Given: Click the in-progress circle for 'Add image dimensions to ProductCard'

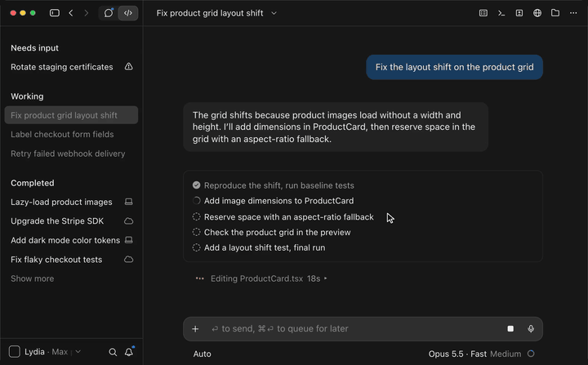Looking at the screenshot, I should (x=197, y=201).
